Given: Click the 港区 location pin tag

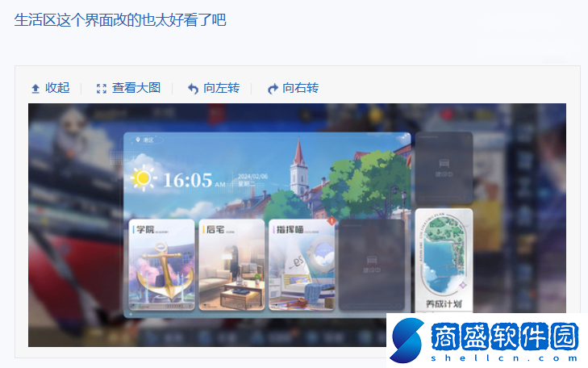Looking at the screenshot, I should tap(146, 140).
